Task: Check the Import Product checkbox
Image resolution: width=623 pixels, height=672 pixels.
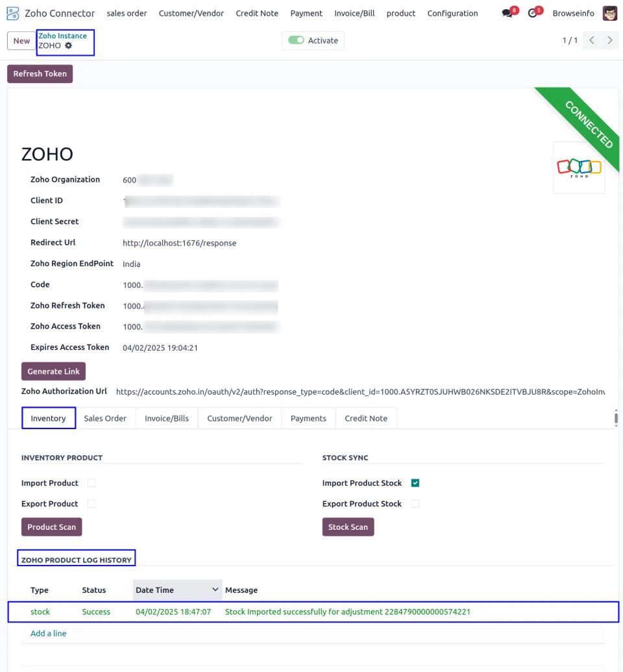Action: [92, 483]
